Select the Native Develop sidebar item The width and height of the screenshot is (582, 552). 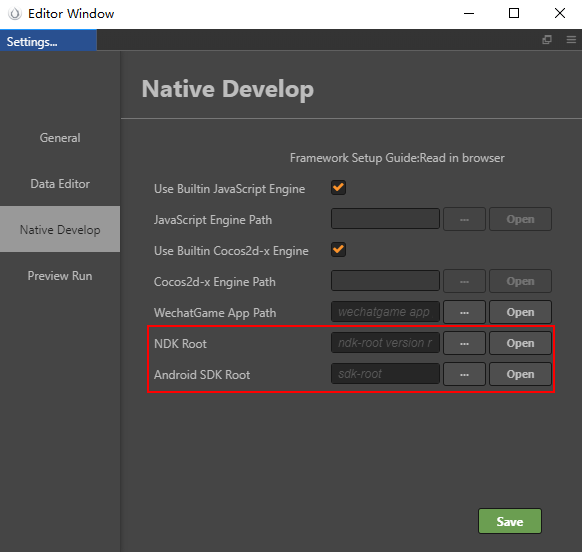pyautogui.click(x=60, y=229)
